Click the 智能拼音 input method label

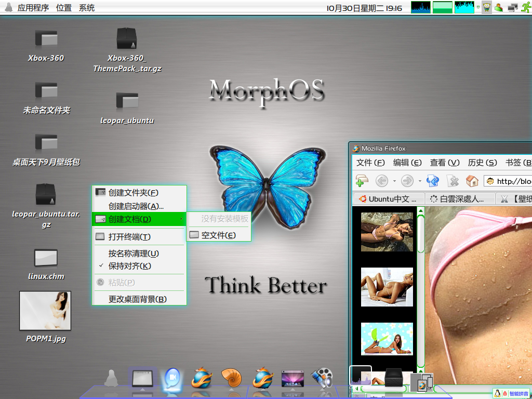(x=519, y=394)
